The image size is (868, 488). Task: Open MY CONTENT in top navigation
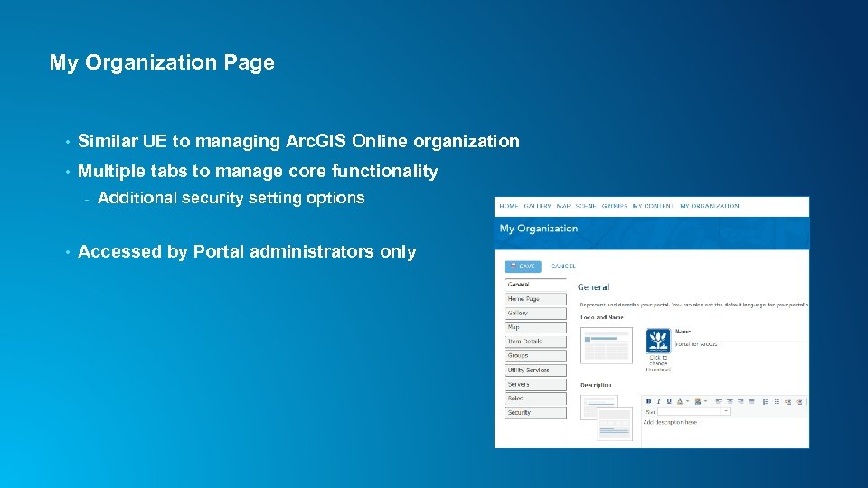pos(653,206)
